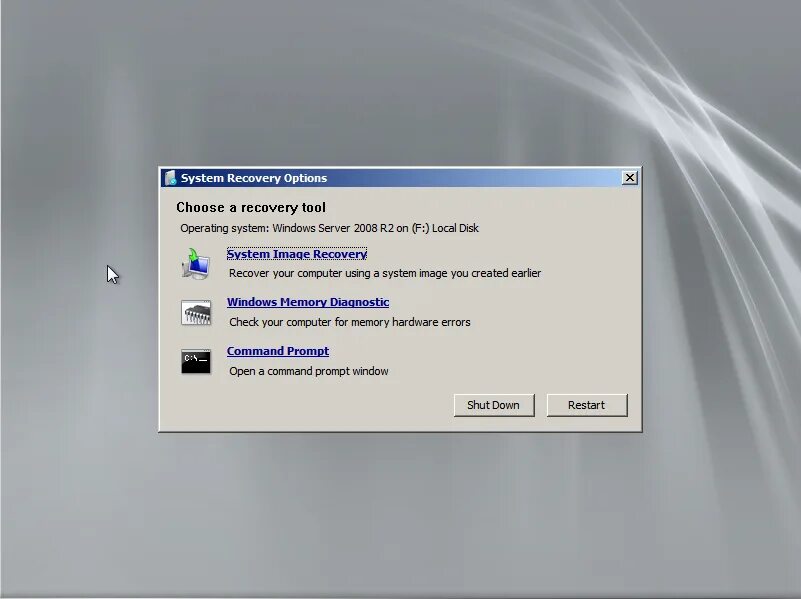
Task: Click the System Image Recovery monitor icon
Action: 196,263
